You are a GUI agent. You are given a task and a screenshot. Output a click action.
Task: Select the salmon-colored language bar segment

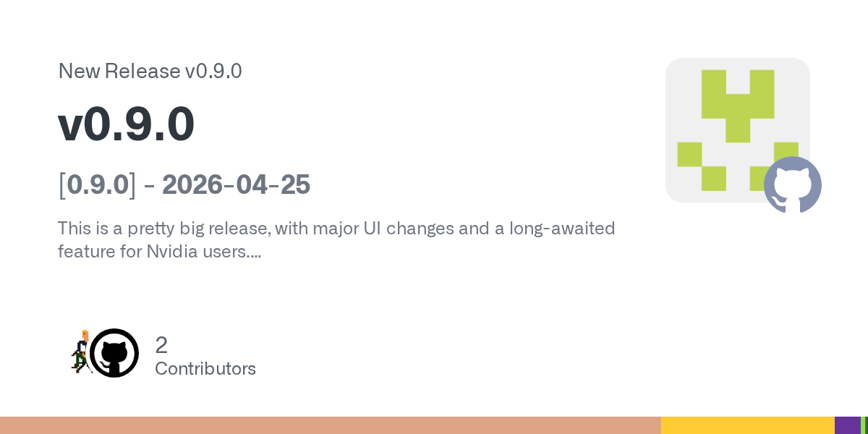330,425
